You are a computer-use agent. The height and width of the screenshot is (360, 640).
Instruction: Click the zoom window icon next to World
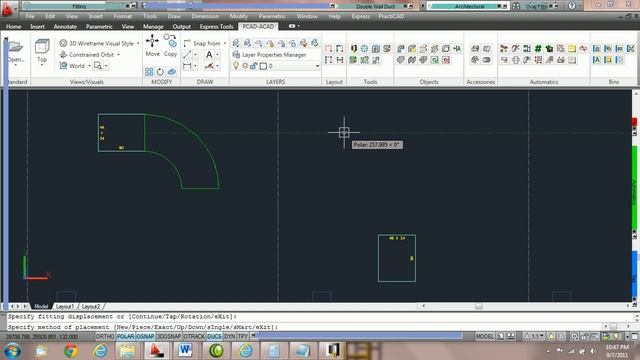coord(98,66)
